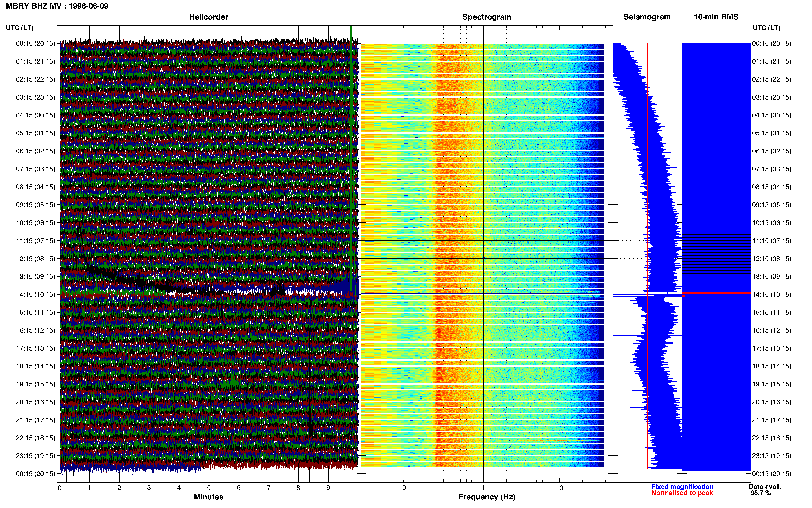Click the right '14:15 (10:15)' time label
This screenshot has width=812, height=508.
(x=772, y=294)
